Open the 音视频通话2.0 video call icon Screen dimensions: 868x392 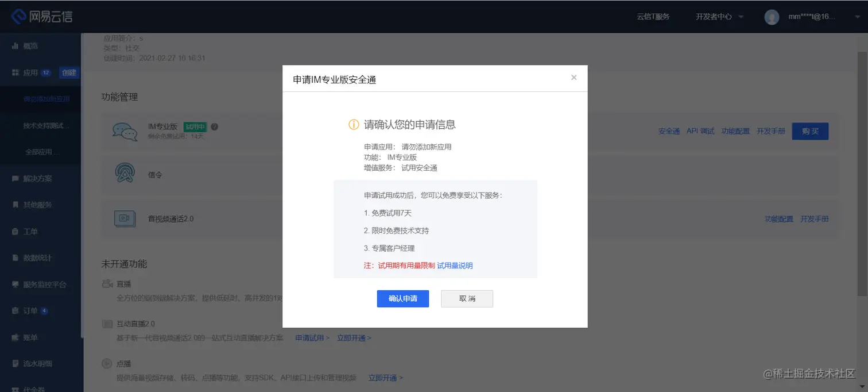point(125,218)
